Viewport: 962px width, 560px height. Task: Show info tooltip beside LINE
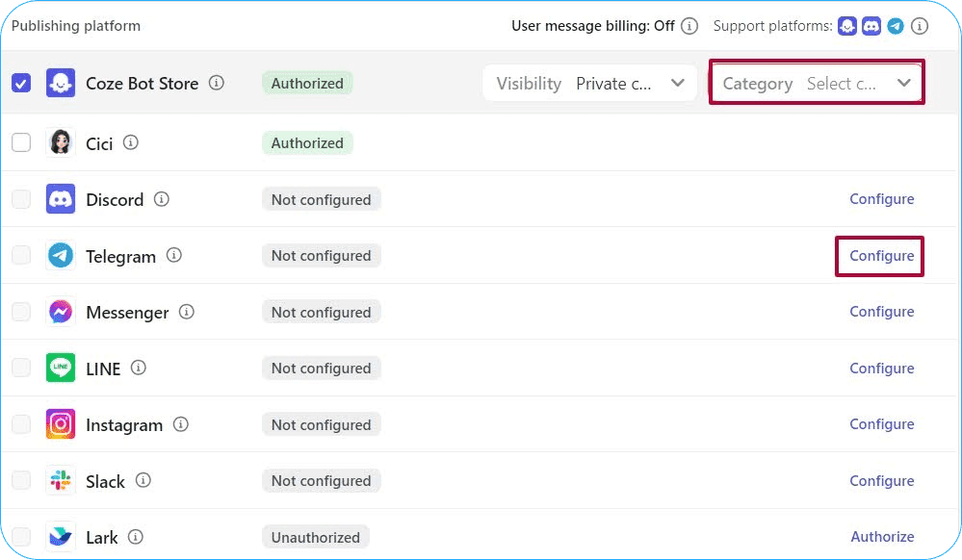[138, 368]
